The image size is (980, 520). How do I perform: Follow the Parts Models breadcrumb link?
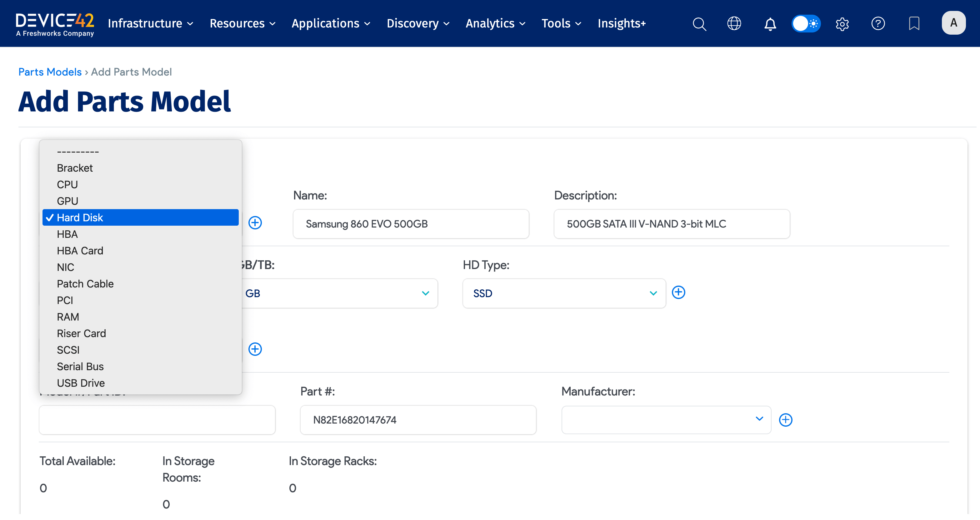[x=50, y=71]
